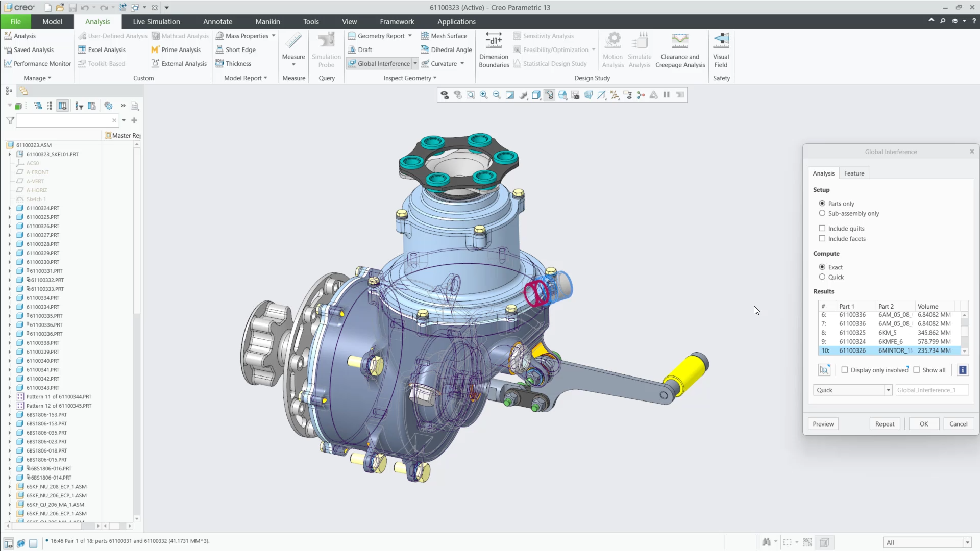Viewport: 980px width, 551px height.
Task: Check Display only involved
Action: [844, 370]
